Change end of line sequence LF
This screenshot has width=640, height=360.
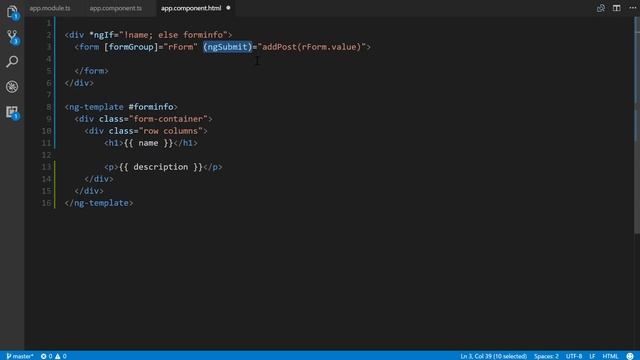[x=592, y=356]
